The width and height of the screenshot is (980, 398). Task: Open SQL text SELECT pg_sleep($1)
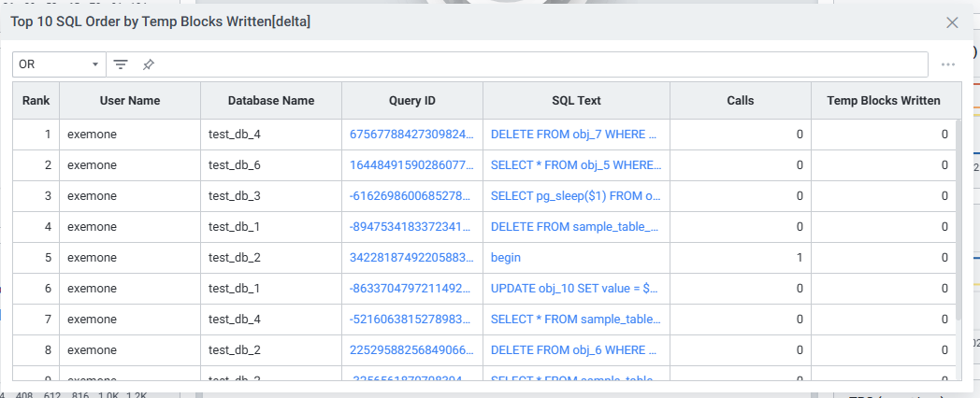tap(575, 196)
